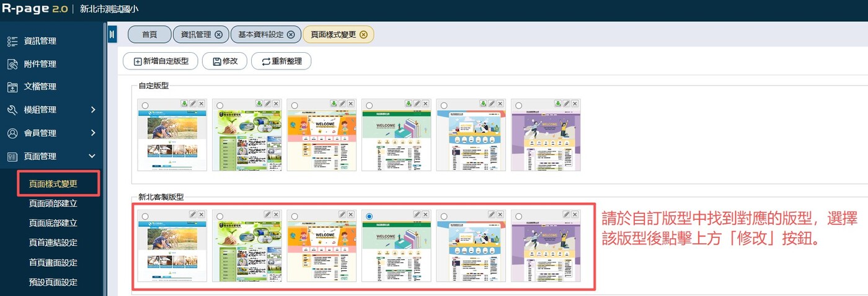Edit the blue clouds template in 新北客製版型

(x=492, y=214)
